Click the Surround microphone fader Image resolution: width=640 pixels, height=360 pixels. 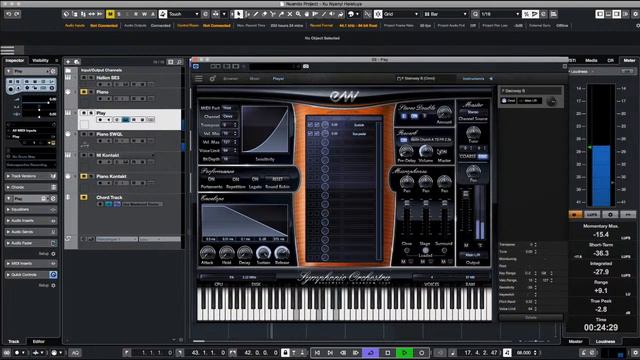(x=444, y=204)
